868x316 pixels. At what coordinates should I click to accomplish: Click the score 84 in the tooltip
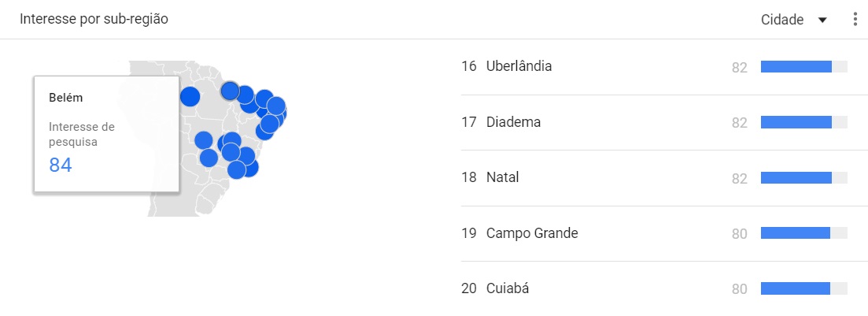[61, 165]
